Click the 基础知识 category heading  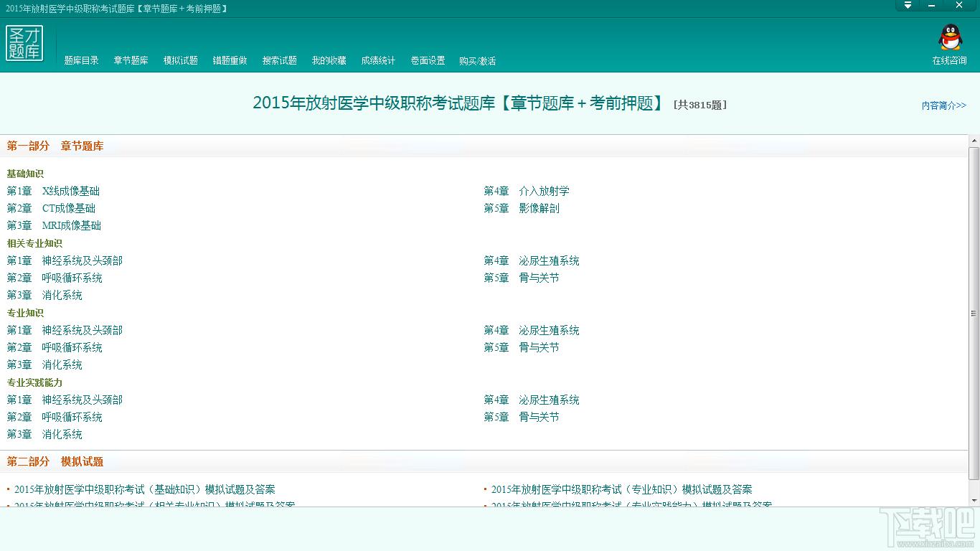pyautogui.click(x=25, y=174)
